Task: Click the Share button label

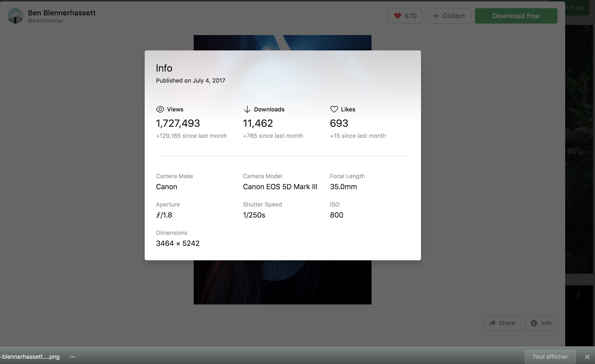Action: coord(507,323)
